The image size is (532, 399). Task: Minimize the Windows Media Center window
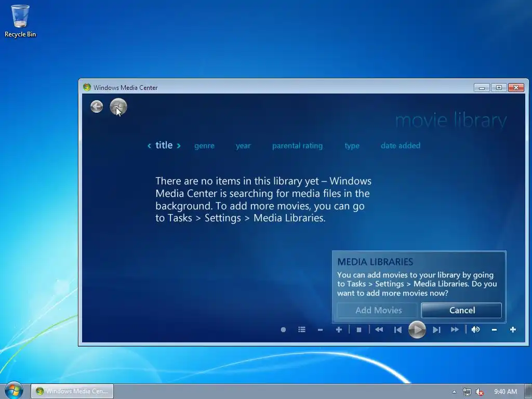482,87
